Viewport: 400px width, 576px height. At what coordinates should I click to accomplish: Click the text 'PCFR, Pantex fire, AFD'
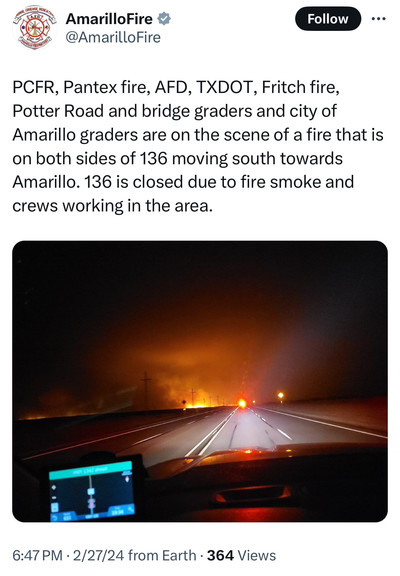[102, 87]
